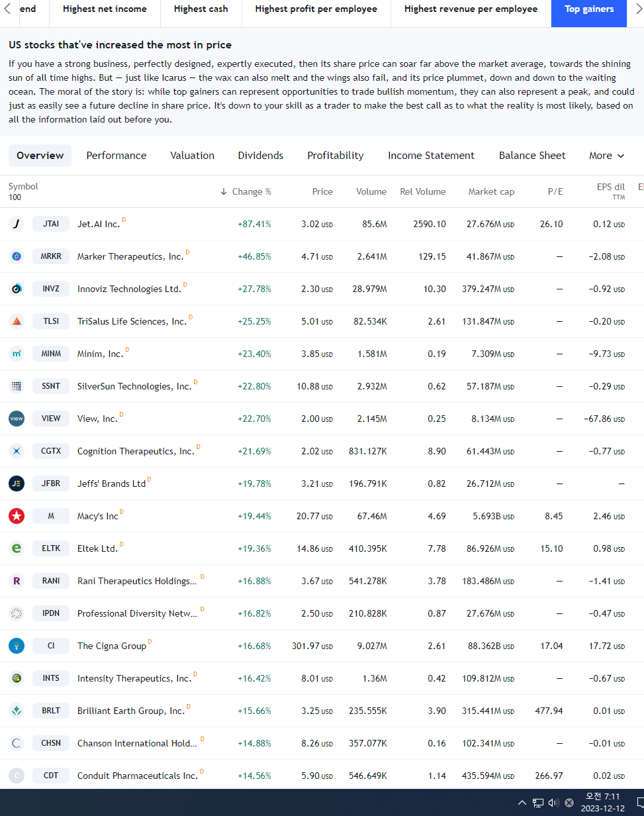Sort by the EPS dil TTM header
The height and width of the screenshot is (816, 644).
coord(610,191)
